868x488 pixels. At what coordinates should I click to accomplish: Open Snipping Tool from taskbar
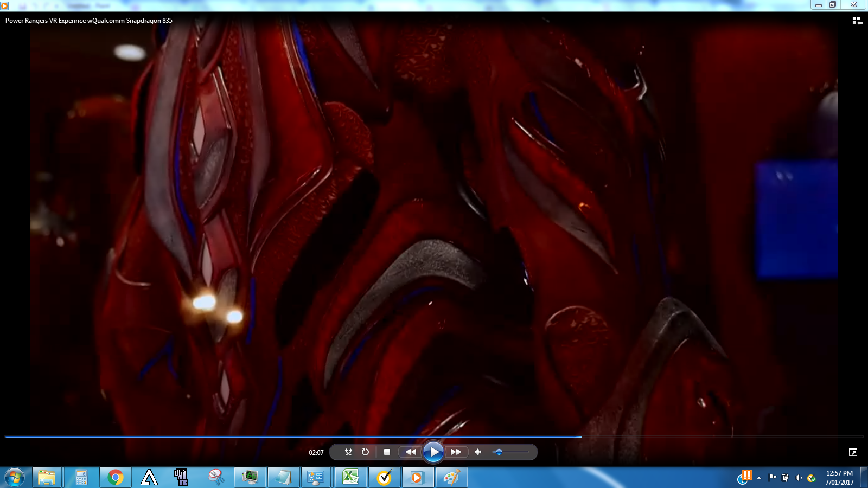pyautogui.click(x=216, y=478)
